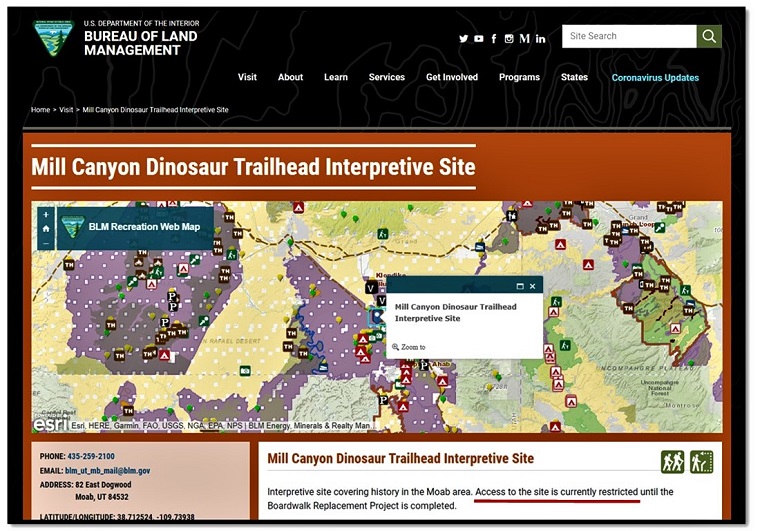Viewport: 760px width, 531px height.
Task: Open the Programs menu
Action: 519,77
